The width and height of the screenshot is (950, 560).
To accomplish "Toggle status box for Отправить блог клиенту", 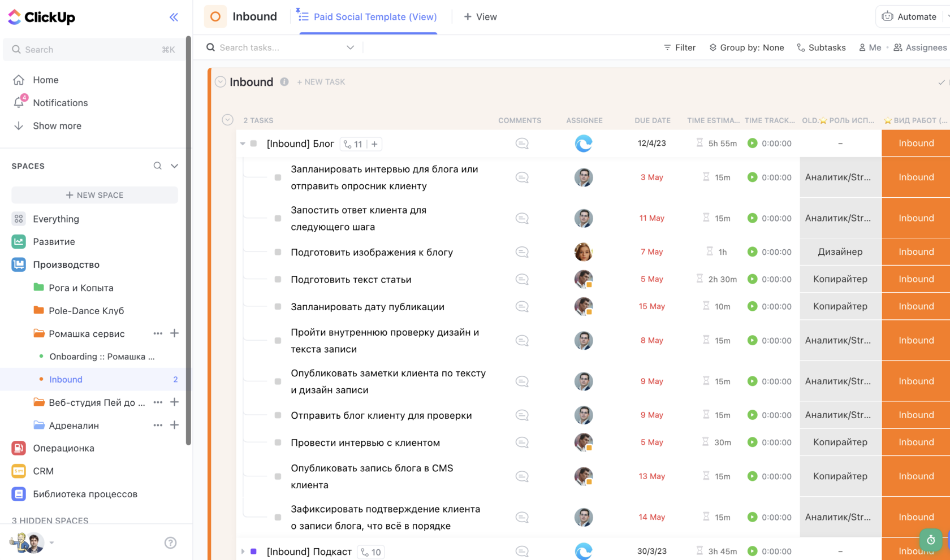I will [x=278, y=415].
